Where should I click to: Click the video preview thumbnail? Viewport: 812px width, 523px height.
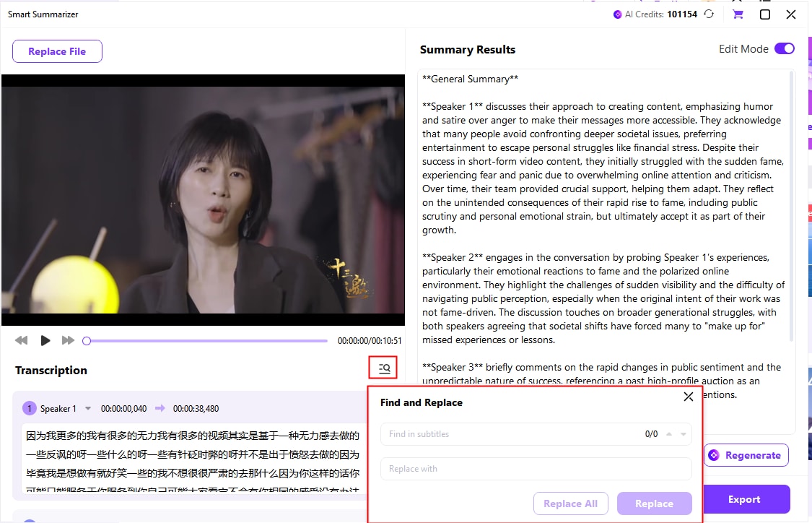point(203,200)
